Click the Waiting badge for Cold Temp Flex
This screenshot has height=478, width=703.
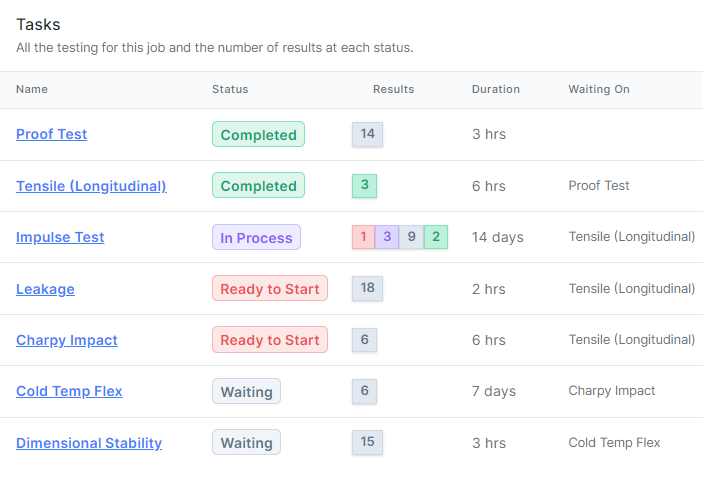(x=246, y=391)
